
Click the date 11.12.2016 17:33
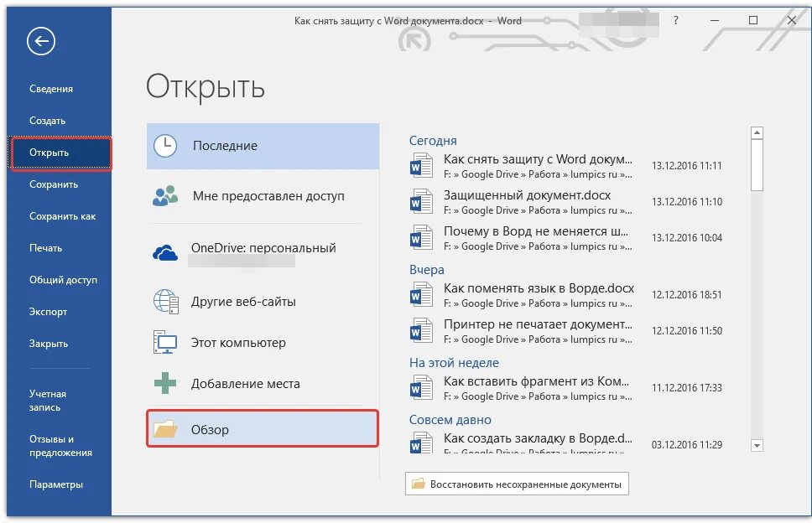pyautogui.click(x=687, y=388)
